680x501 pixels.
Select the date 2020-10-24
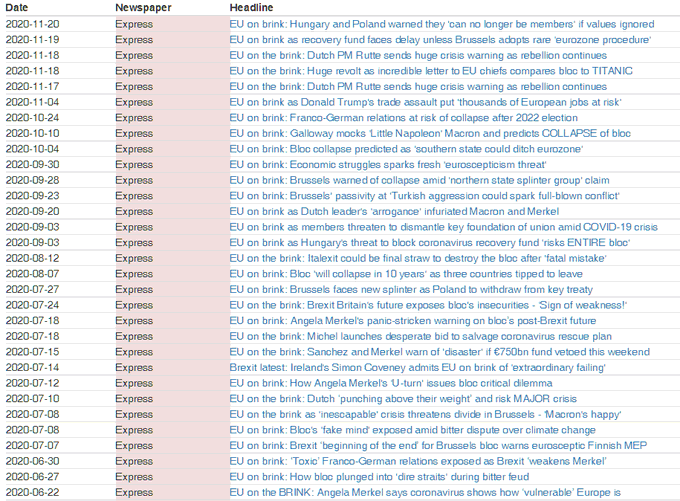pos(33,118)
